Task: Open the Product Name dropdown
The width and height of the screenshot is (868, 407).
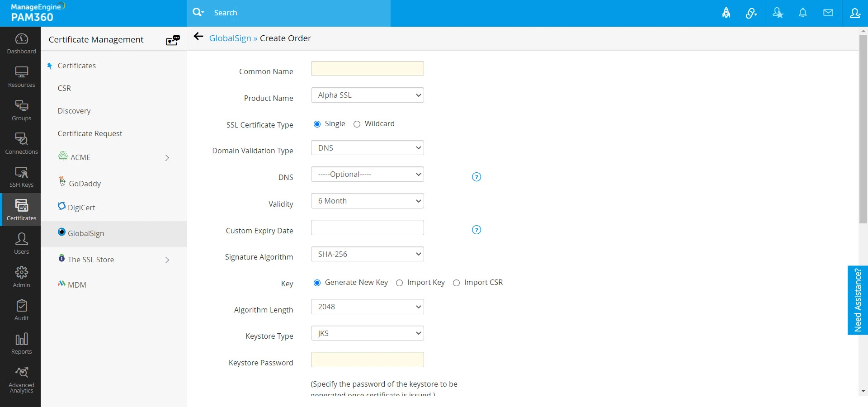Action: [367, 95]
